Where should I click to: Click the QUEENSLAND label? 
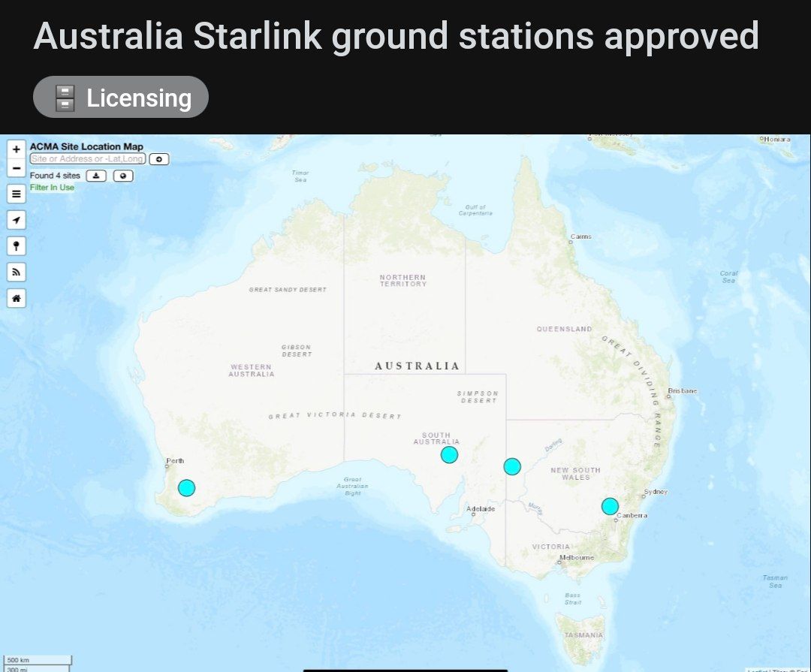coord(564,329)
